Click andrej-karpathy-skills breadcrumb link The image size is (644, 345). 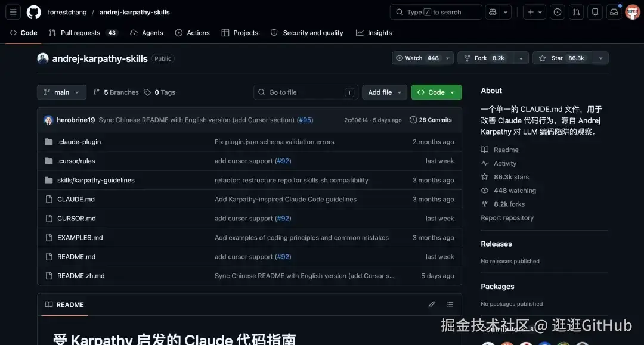point(134,12)
